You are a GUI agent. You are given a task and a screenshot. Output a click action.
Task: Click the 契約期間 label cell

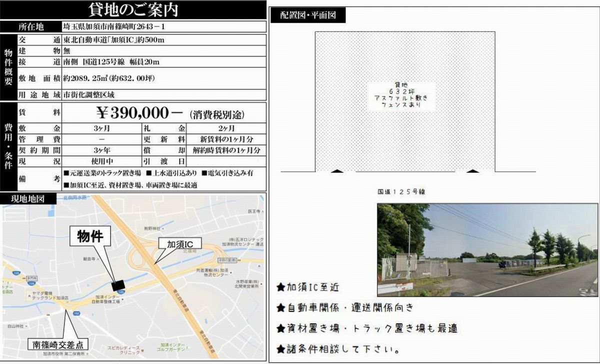(x=39, y=150)
